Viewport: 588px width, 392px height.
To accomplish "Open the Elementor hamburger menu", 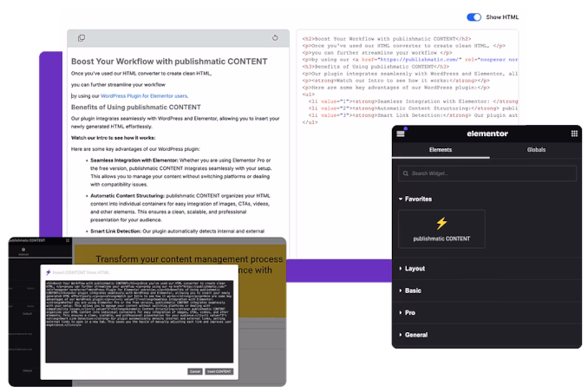I will 401,134.
